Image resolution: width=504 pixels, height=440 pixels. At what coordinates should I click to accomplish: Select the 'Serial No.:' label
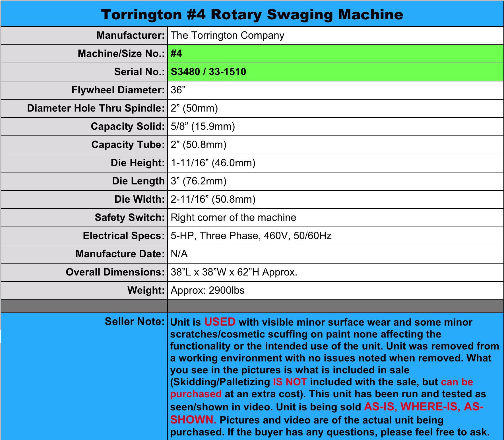point(139,72)
